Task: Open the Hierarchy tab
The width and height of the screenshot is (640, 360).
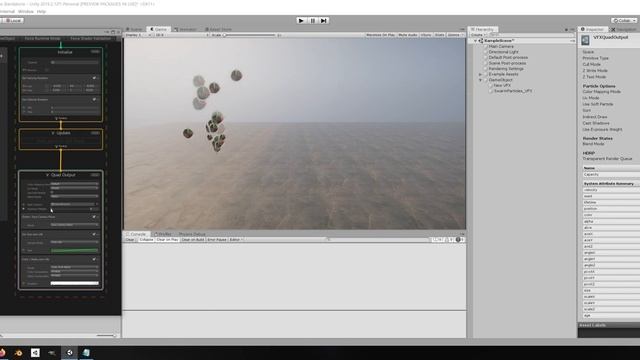Action: (483, 29)
